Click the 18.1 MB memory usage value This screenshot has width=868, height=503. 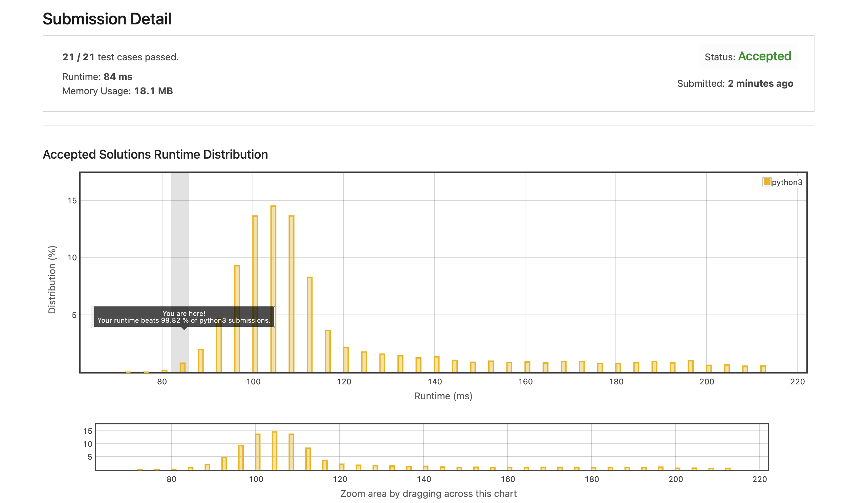point(153,91)
